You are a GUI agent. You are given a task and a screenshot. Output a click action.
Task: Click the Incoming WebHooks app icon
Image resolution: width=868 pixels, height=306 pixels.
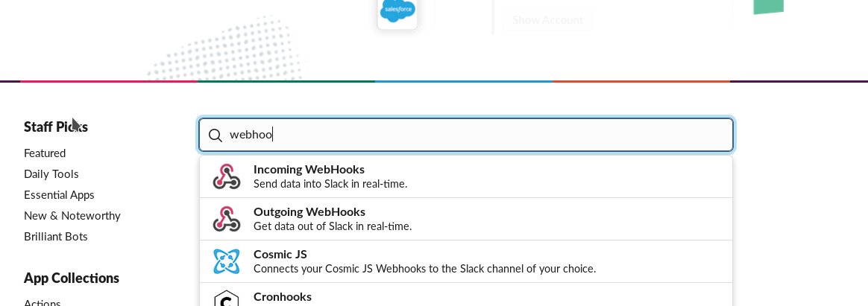point(227,176)
